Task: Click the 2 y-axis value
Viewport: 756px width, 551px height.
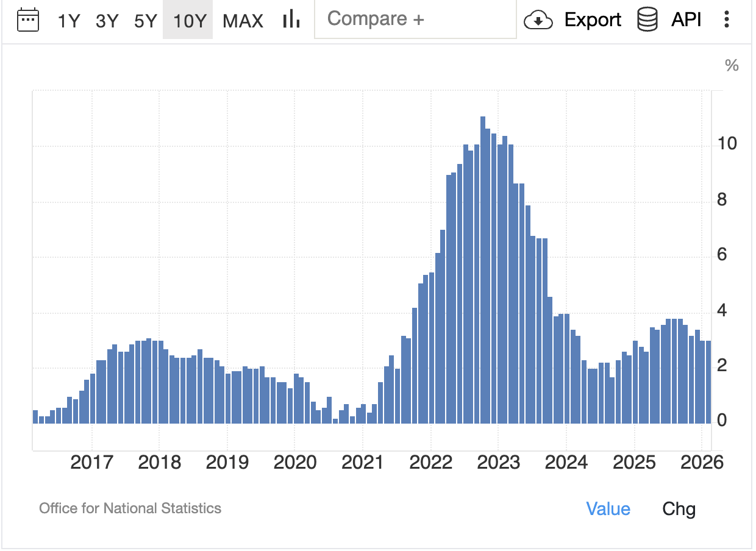Action: (722, 366)
